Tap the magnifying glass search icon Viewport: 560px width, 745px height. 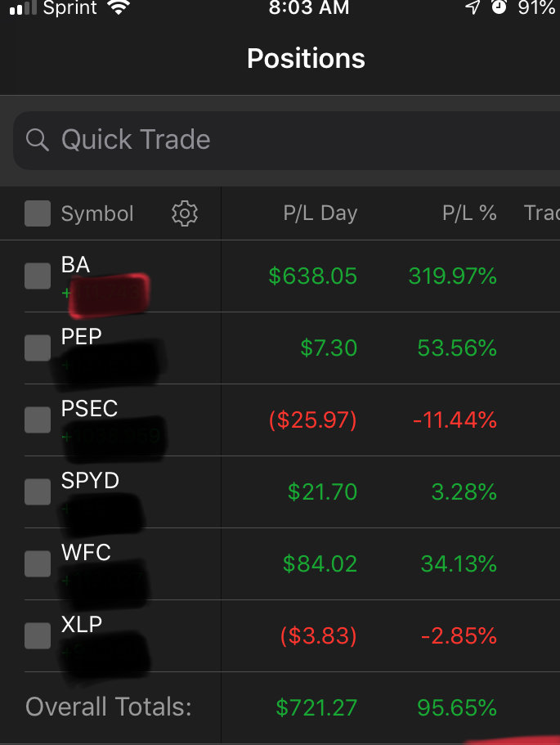(x=37, y=140)
